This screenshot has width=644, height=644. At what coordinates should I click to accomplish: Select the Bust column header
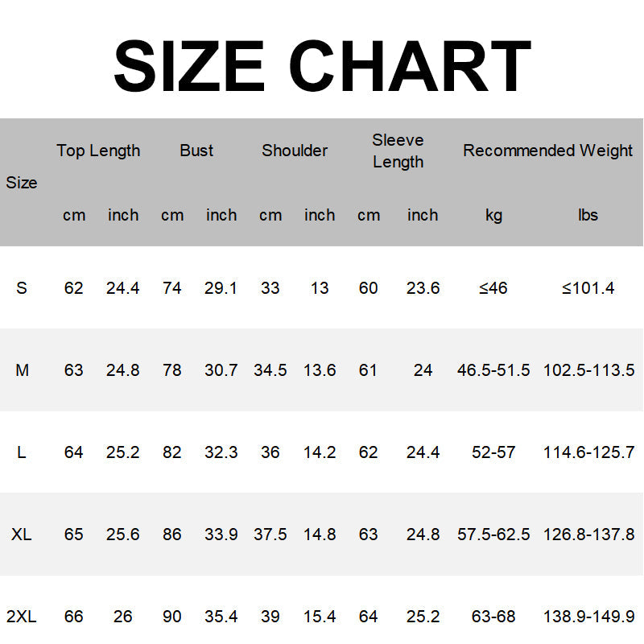[x=196, y=151]
